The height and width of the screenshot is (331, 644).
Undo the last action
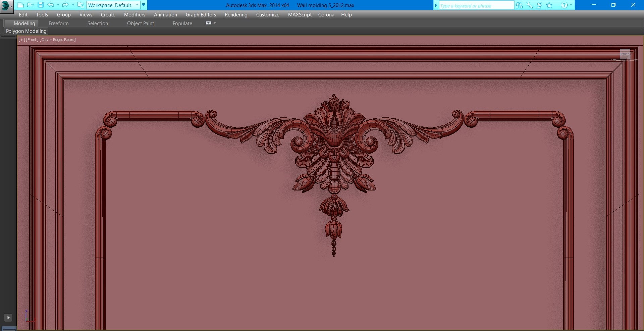[x=51, y=5]
